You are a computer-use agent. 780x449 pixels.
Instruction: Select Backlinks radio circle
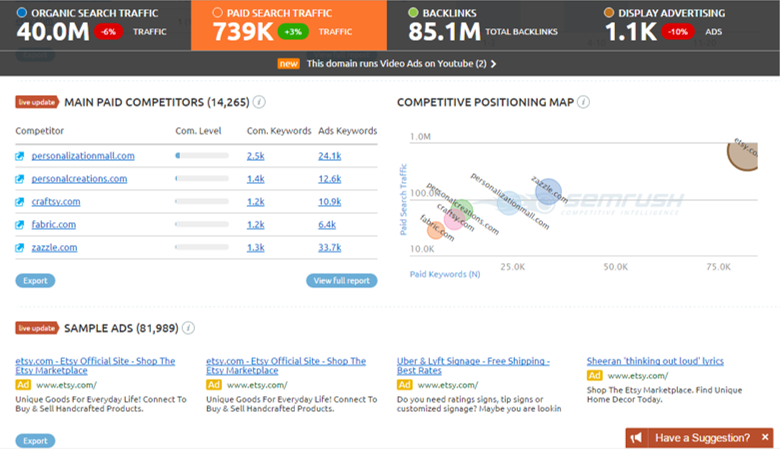pos(413,12)
